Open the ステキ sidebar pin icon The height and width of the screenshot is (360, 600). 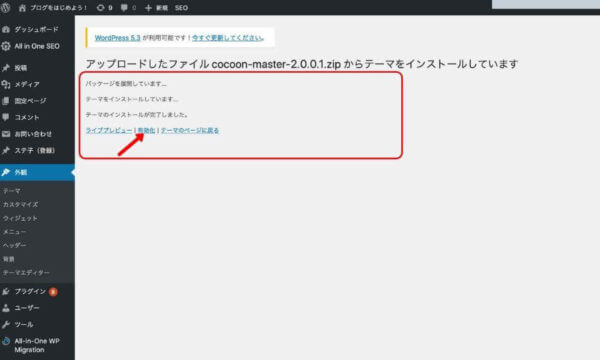click(6, 150)
